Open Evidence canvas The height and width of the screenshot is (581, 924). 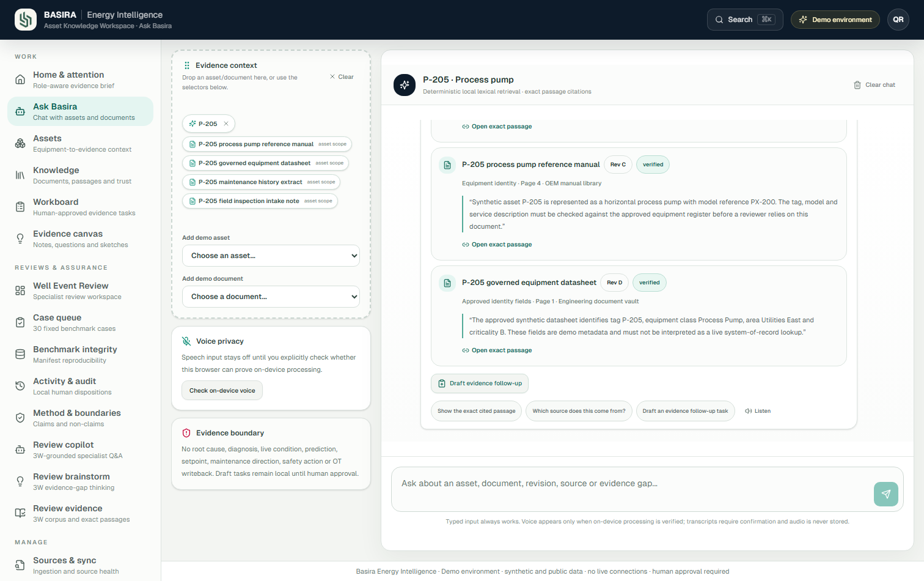point(80,239)
